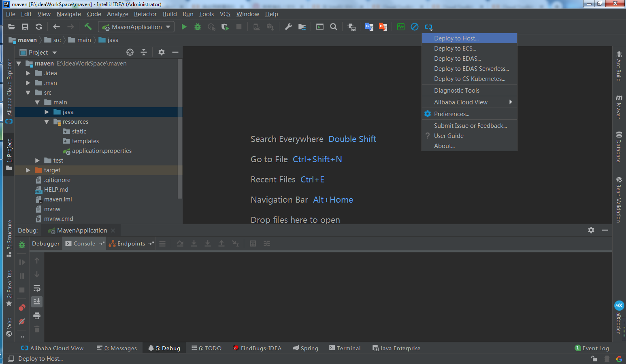Screen dimensions: 626x364
Task: Click the Google Translate blue icon
Action: (369, 27)
